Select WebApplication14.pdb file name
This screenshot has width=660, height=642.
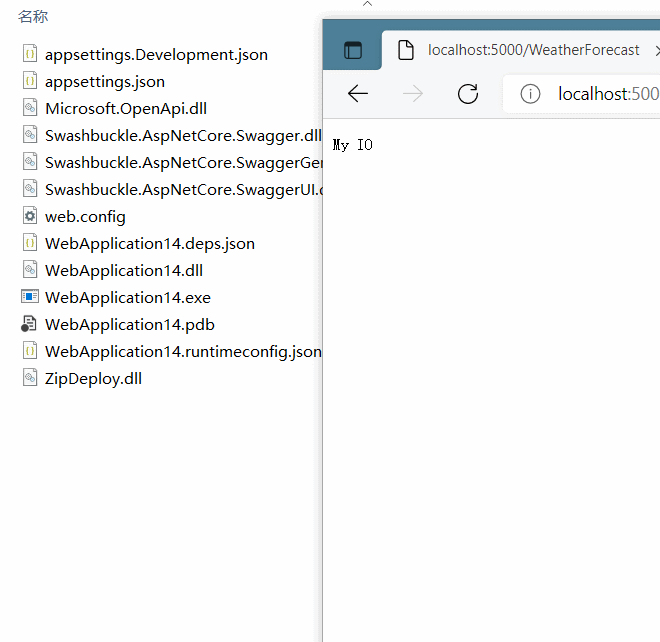(x=130, y=325)
